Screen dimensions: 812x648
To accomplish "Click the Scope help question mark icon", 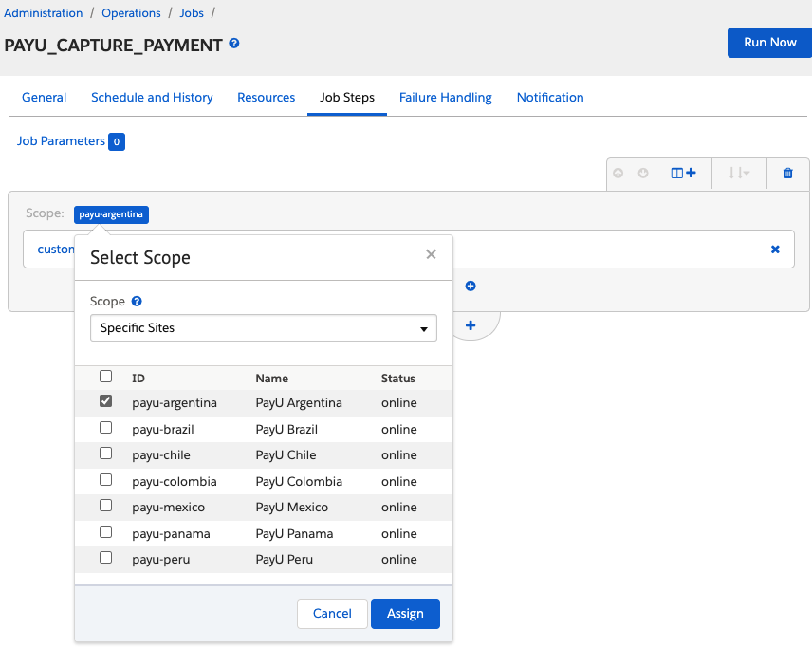I will point(137,301).
